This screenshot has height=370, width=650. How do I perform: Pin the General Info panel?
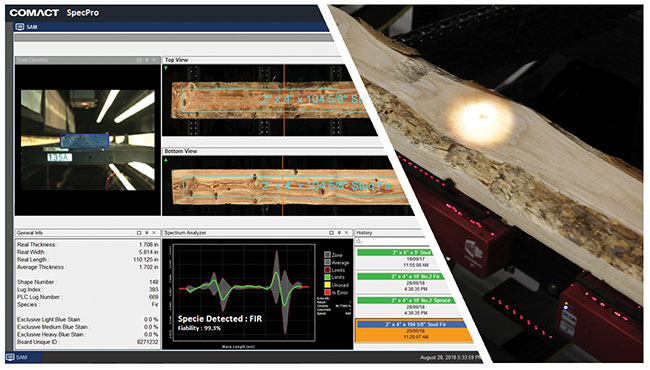[147, 233]
